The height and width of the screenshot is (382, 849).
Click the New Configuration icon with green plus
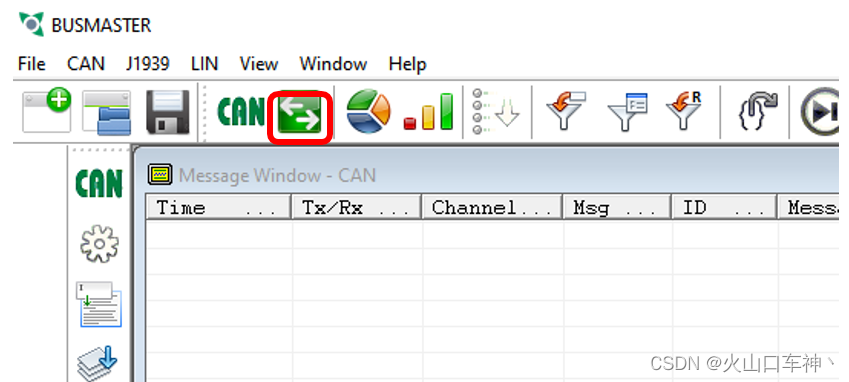[x=47, y=111]
